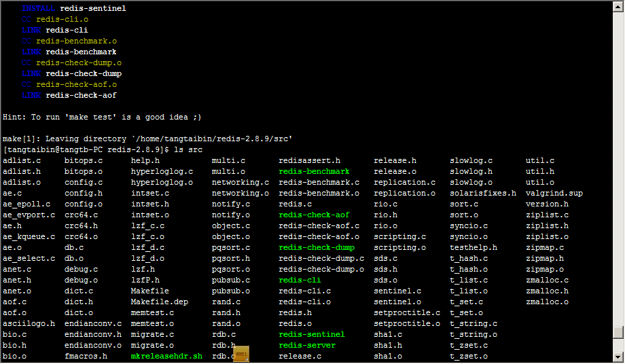Screen dimensions: 625x364
Task: Click the ziplist.c file name
Action: coord(547,215)
